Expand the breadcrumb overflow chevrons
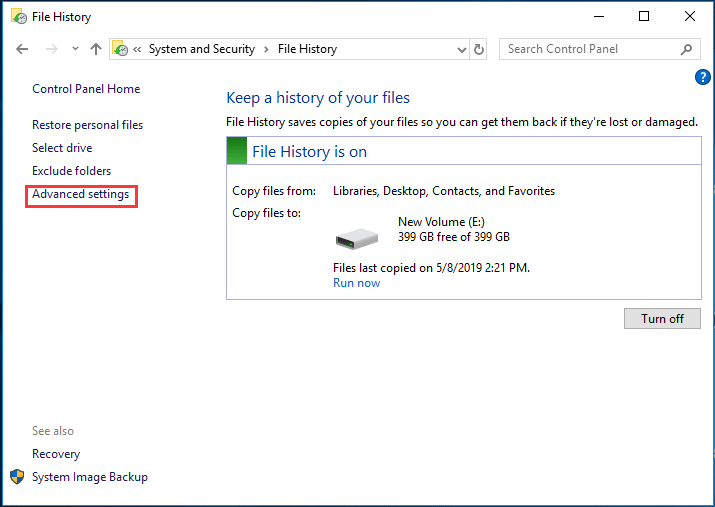 click(137, 49)
